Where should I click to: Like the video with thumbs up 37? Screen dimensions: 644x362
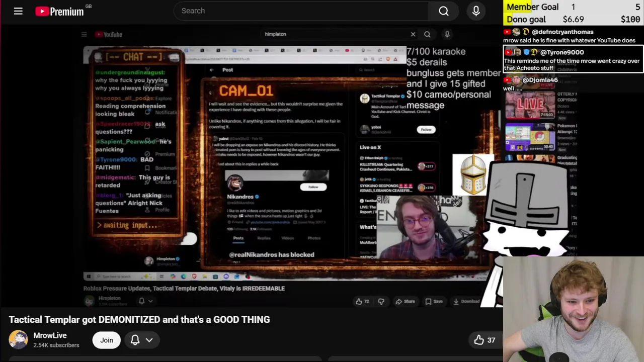[x=484, y=340]
